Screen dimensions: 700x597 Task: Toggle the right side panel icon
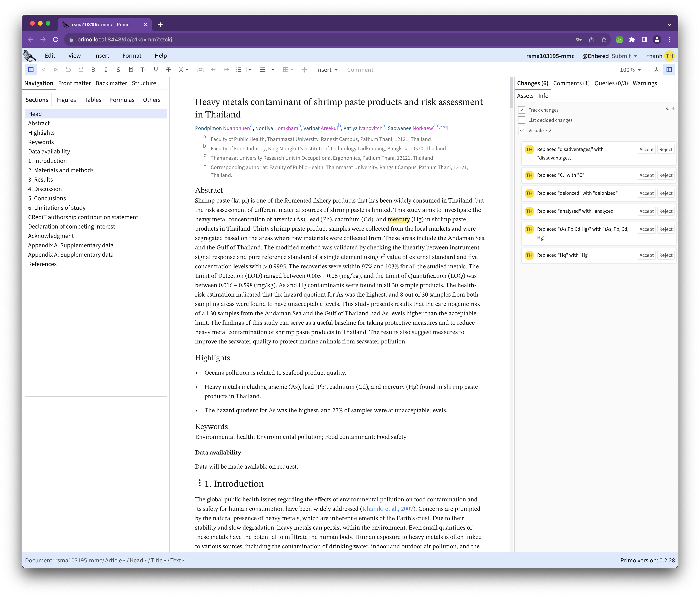click(669, 70)
